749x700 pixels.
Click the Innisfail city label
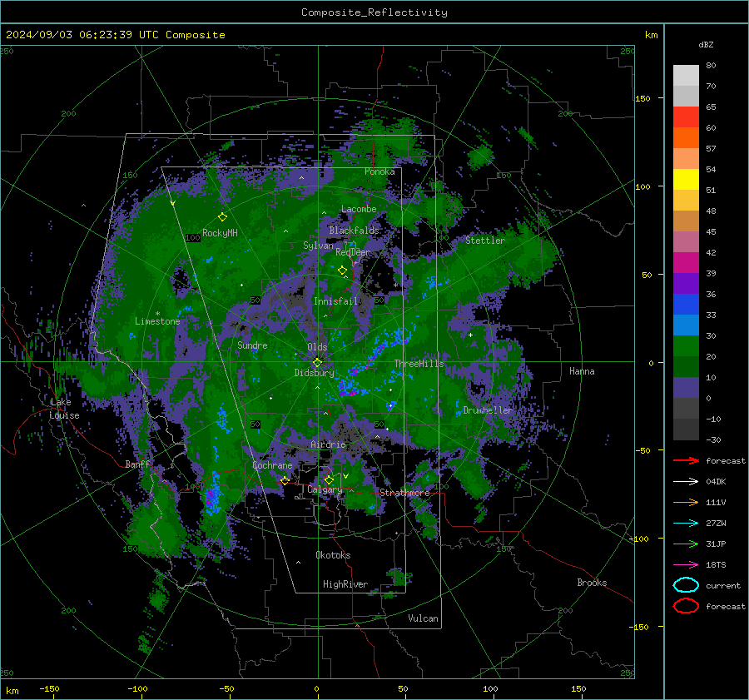pyautogui.click(x=335, y=301)
